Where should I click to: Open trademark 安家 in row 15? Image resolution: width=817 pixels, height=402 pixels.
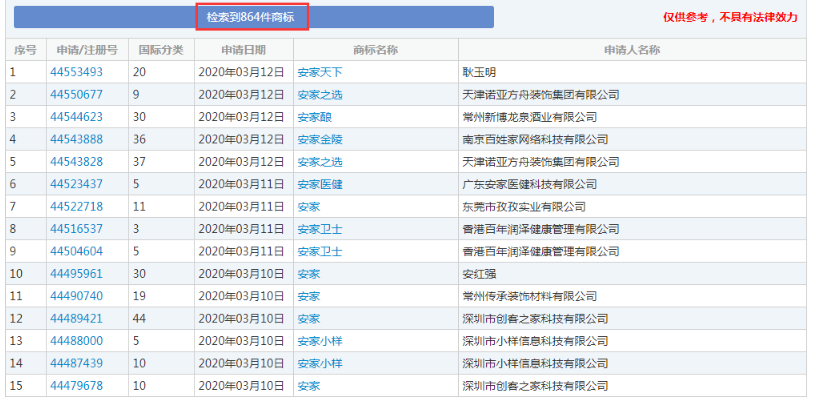pyautogui.click(x=309, y=386)
